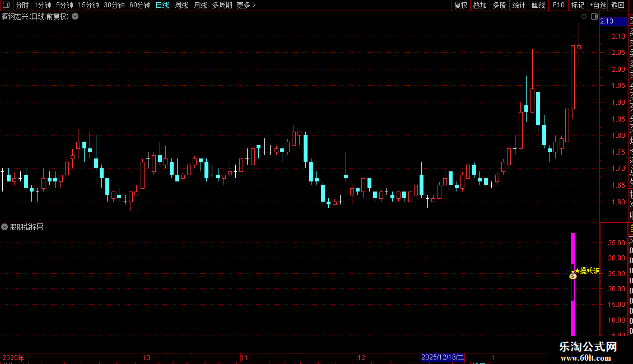Click month 11 on the time axis

244,357
